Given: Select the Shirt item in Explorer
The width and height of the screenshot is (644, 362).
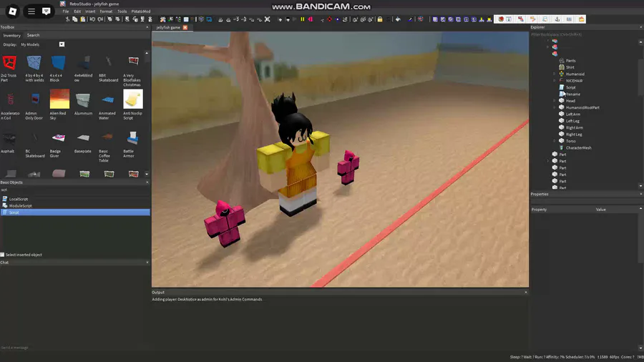Looking at the screenshot, I should coord(570,67).
